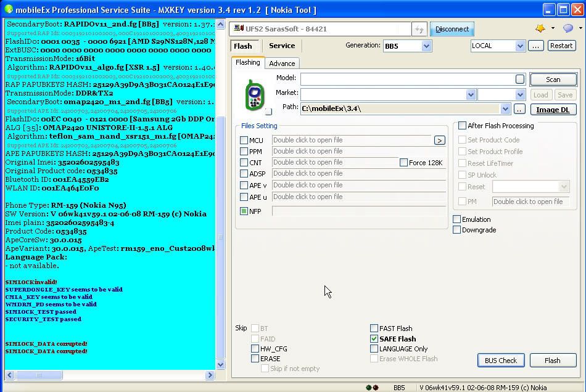586x392 pixels.
Task: Enable After Flash Processing
Action: (x=462, y=126)
